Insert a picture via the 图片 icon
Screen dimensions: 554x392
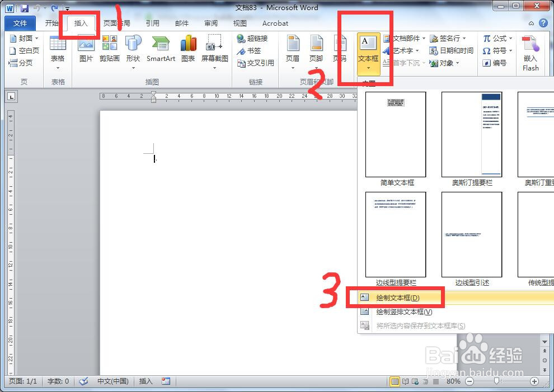coord(86,50)
